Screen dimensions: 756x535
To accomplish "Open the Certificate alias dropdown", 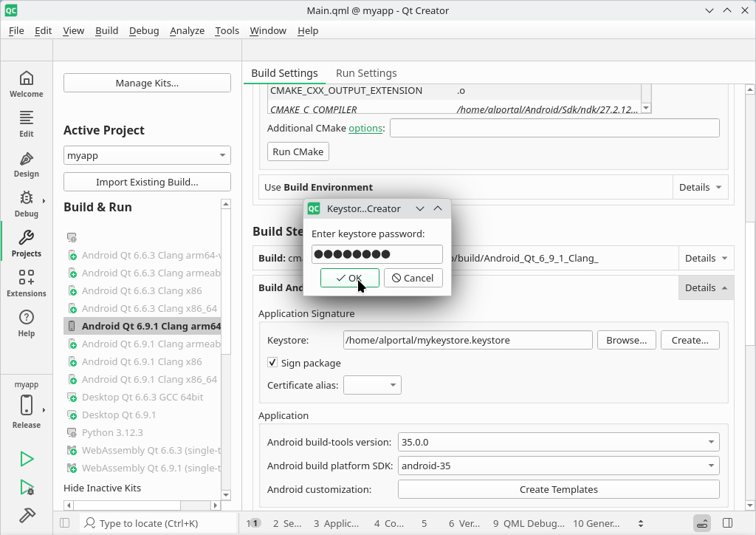I will click(x=372, y=385).
